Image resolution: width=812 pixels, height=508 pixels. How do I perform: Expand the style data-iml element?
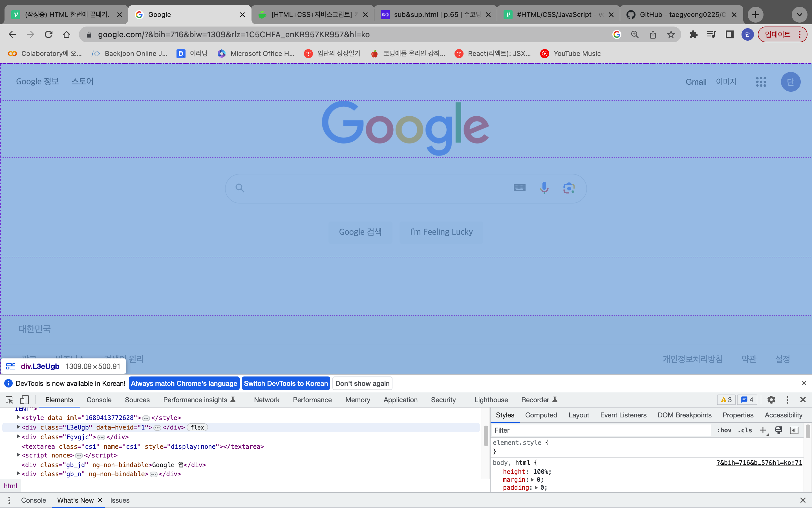(18, 417)
